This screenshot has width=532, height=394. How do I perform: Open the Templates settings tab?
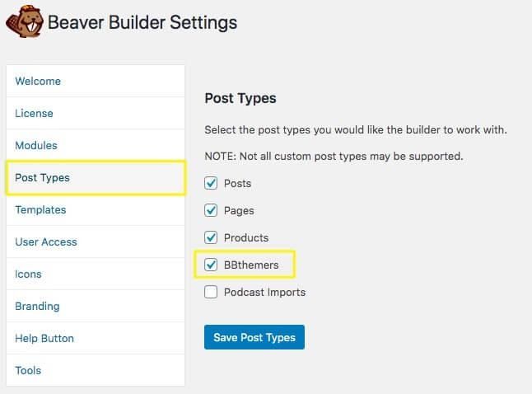click(96, 210)
